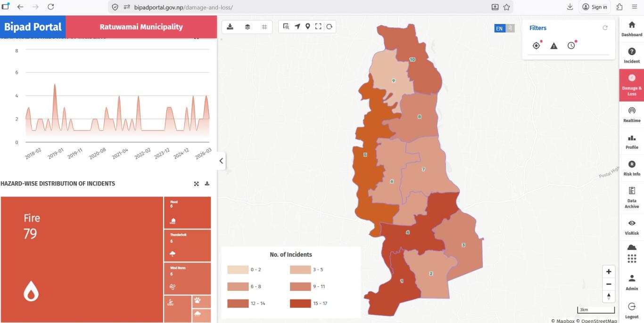The image size is (644, 323).
Task: Click the map download icon
Action: tap(230, 27)
